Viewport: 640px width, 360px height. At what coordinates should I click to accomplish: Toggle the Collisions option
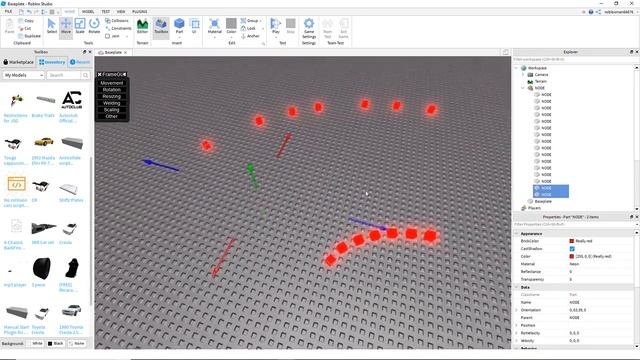click(117, 20)
